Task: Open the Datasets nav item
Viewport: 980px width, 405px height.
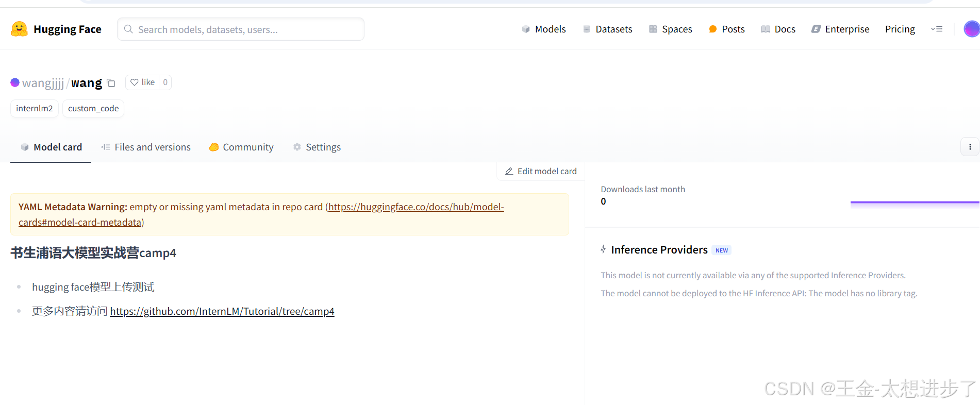Action: tap(607, 29)
